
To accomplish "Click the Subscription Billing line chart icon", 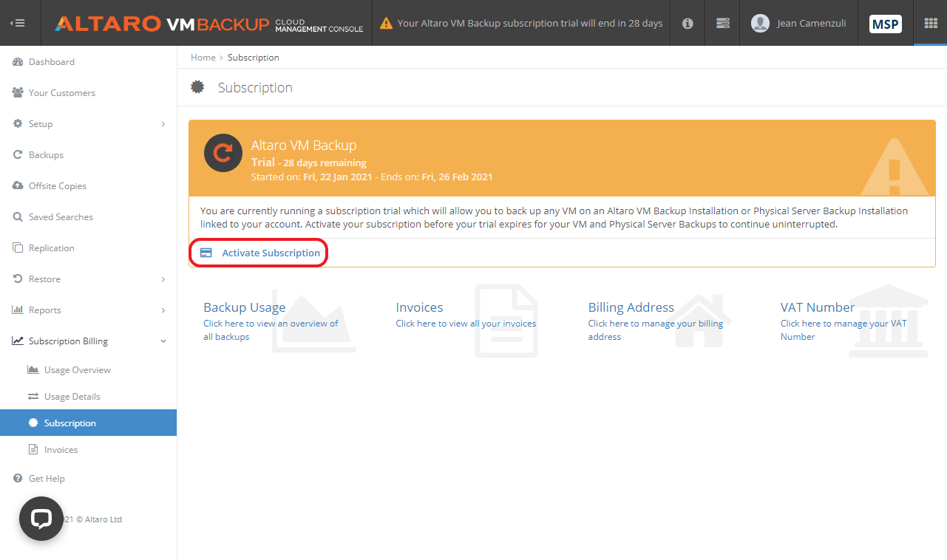I will (x=18, y=341).
